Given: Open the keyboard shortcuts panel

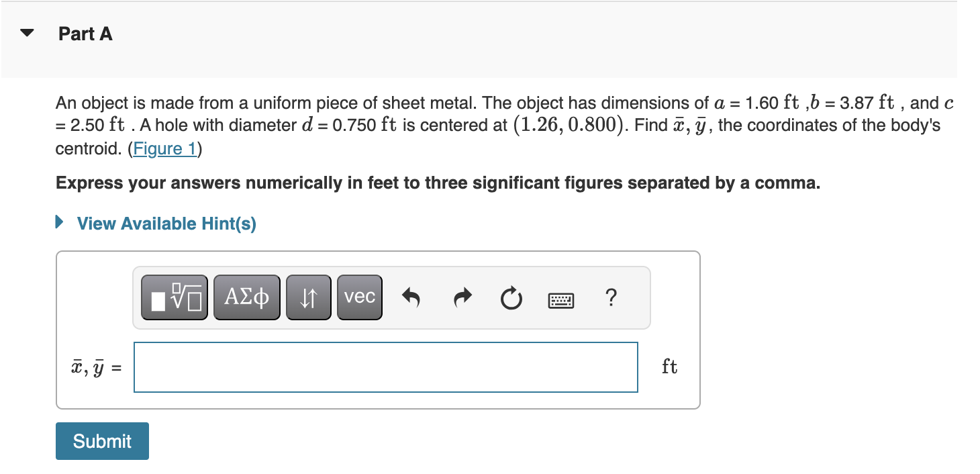Looking at the screenshot, I should [x=560, y=300].
